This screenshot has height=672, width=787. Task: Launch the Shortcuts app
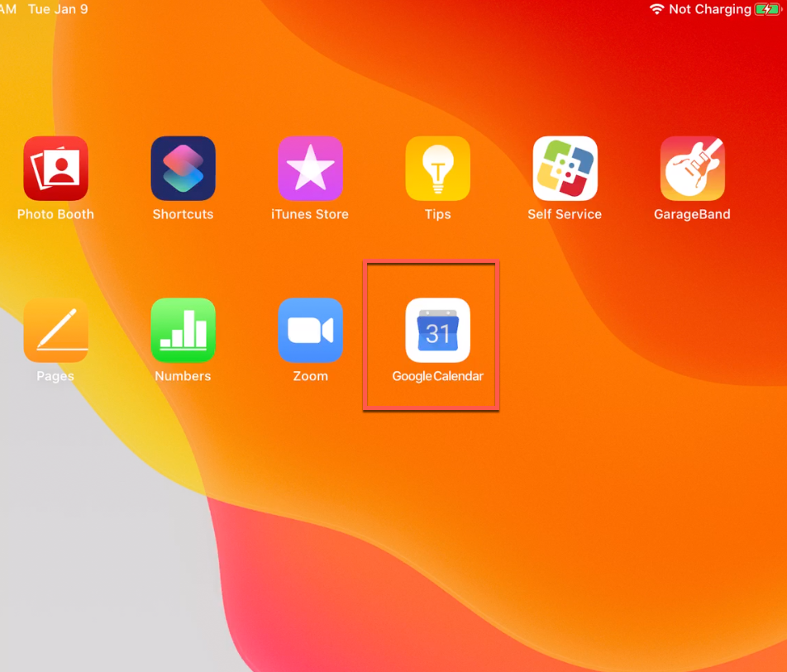(x=184, y=168)
